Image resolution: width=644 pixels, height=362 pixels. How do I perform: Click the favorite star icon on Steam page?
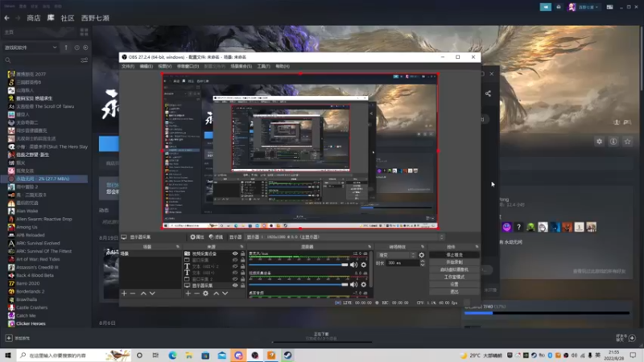628,142
